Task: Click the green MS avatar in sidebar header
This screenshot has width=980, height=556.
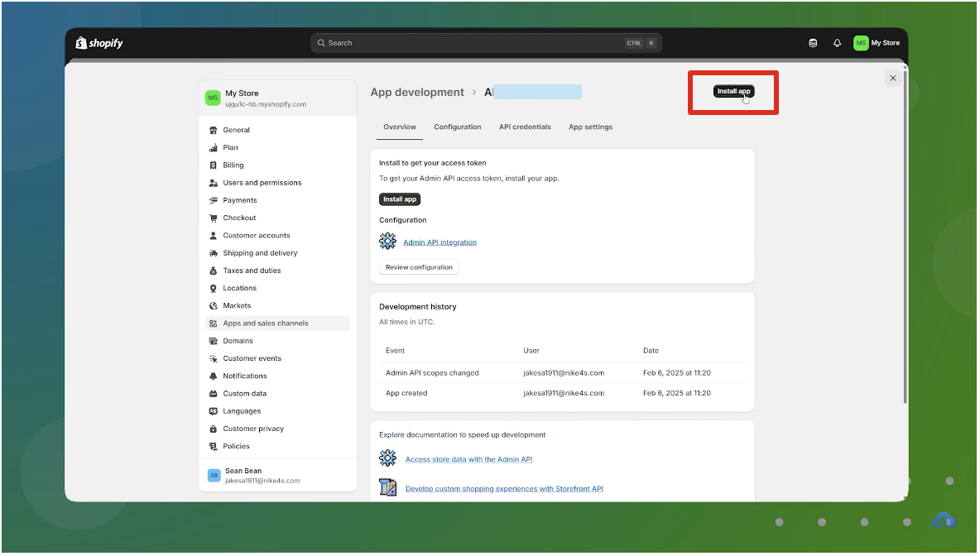Action: point(213,98)
